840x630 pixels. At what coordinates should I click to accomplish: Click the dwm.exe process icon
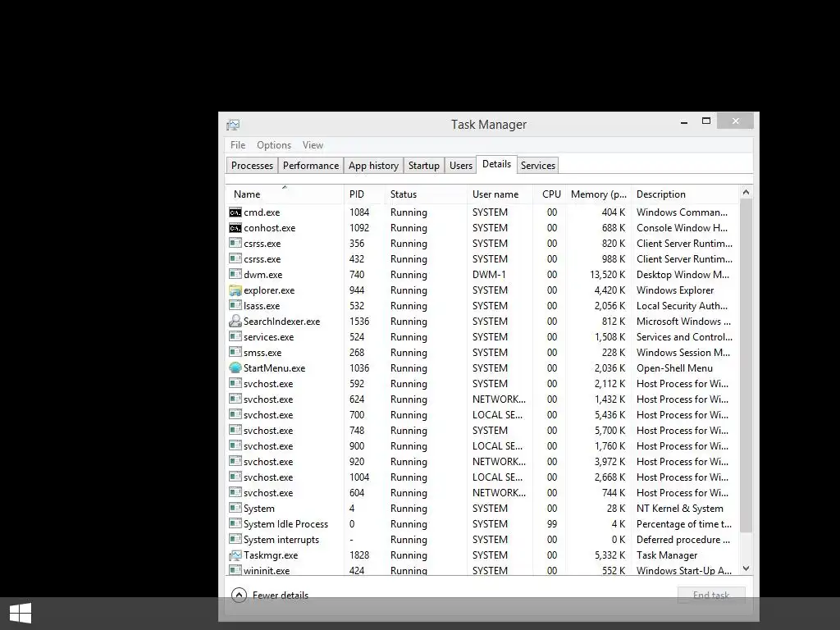(x=235, y=274)
